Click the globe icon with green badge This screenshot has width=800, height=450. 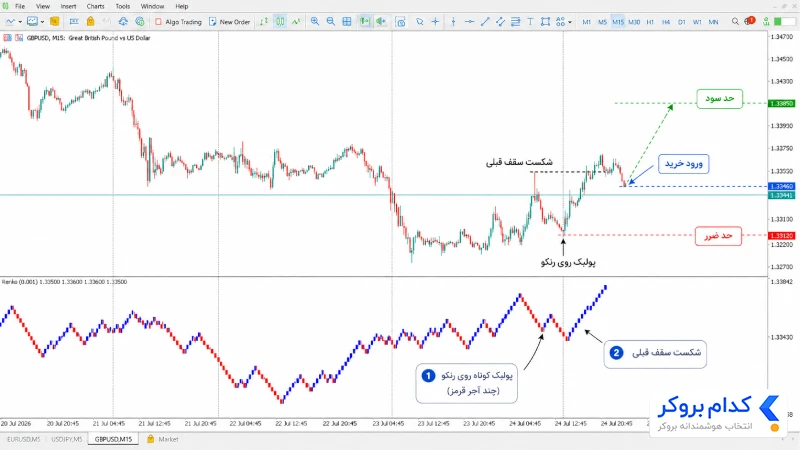point(140,21)
